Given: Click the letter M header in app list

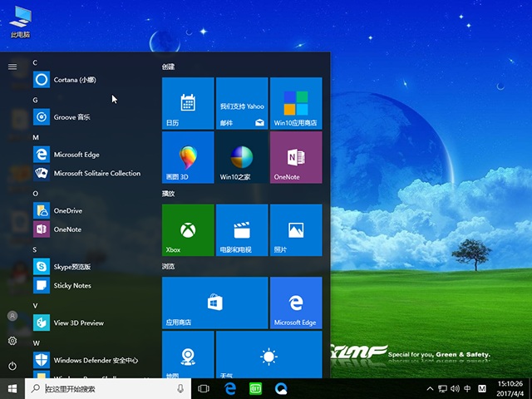Looking at the screenshot, I should 36,137.
